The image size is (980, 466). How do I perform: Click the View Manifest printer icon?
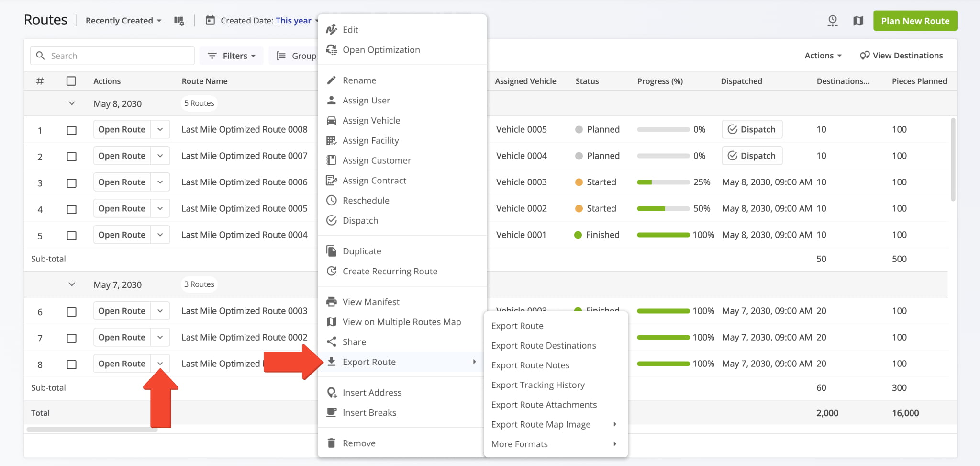[331, 302]
